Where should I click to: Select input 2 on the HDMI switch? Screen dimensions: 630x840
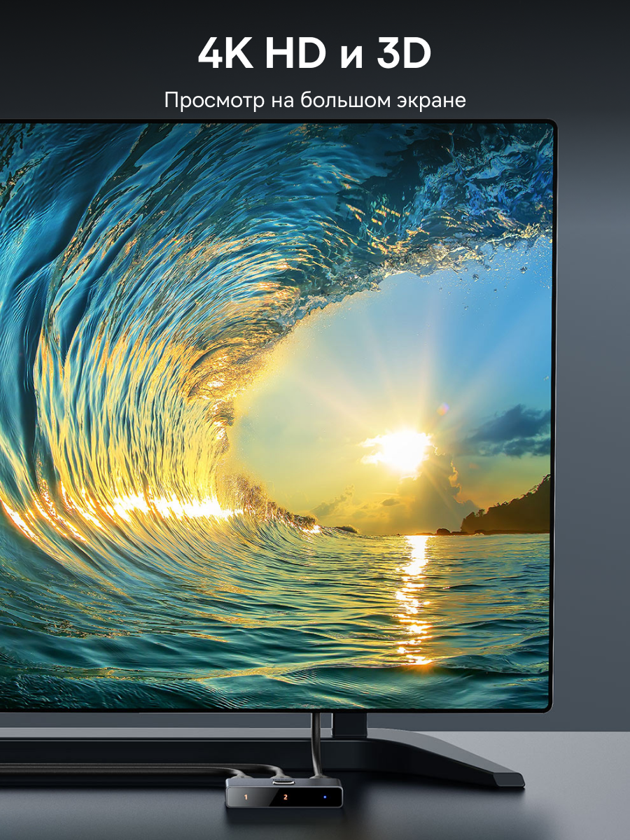(x=286, y=797)
